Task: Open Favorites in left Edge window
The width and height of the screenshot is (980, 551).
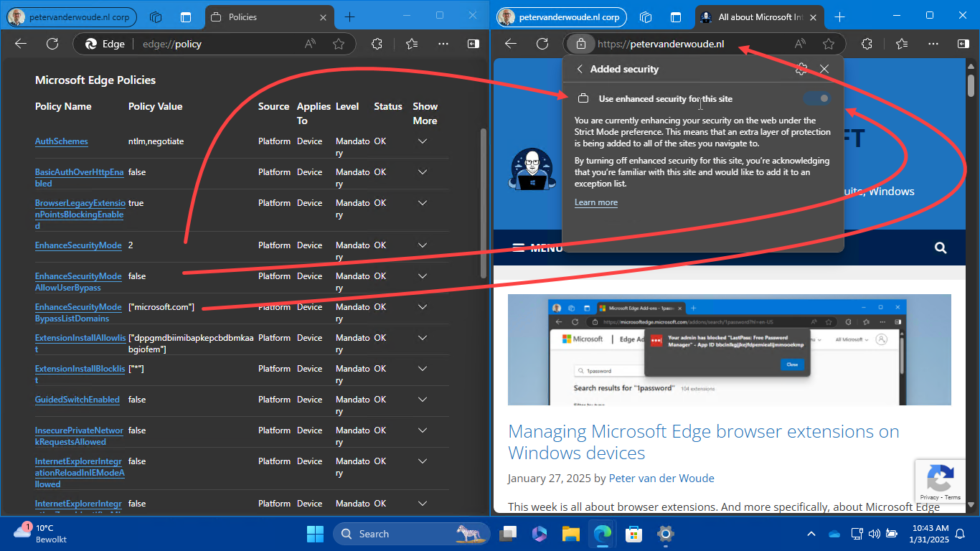Action: coord(412,44)
